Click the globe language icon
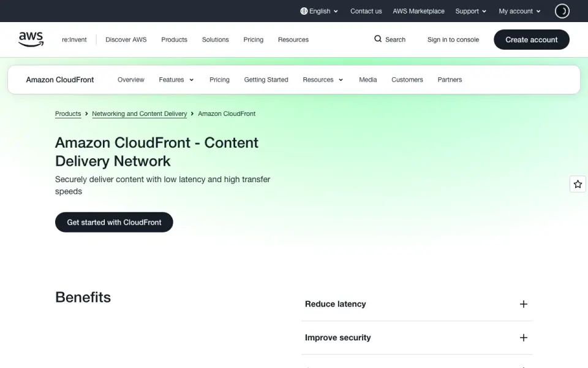The height and width of the screenshot is (368, 588). [304, 11]
